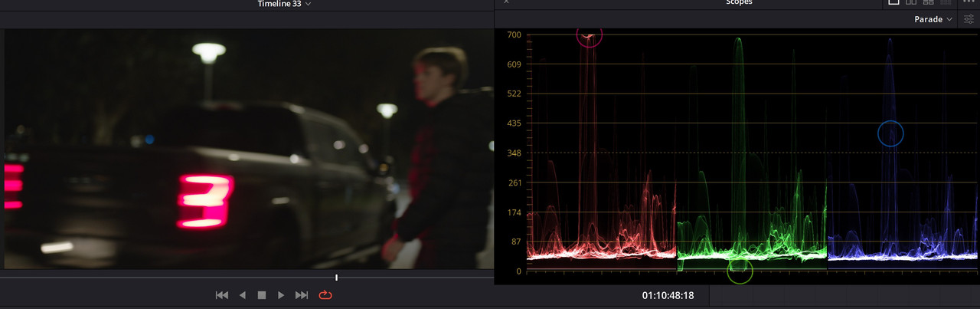
Task: Open the Scopes panel three-dot options menu
Action: (x=968, y=2)
